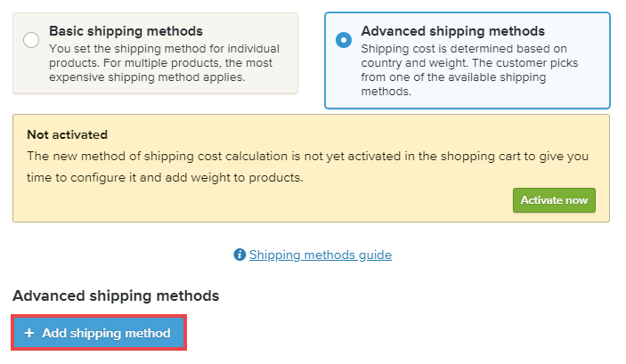The width and height of the screenshot is (626, 364).
Task: Click the "Not activated" notice heading
Action: click(x=67, y=135)
